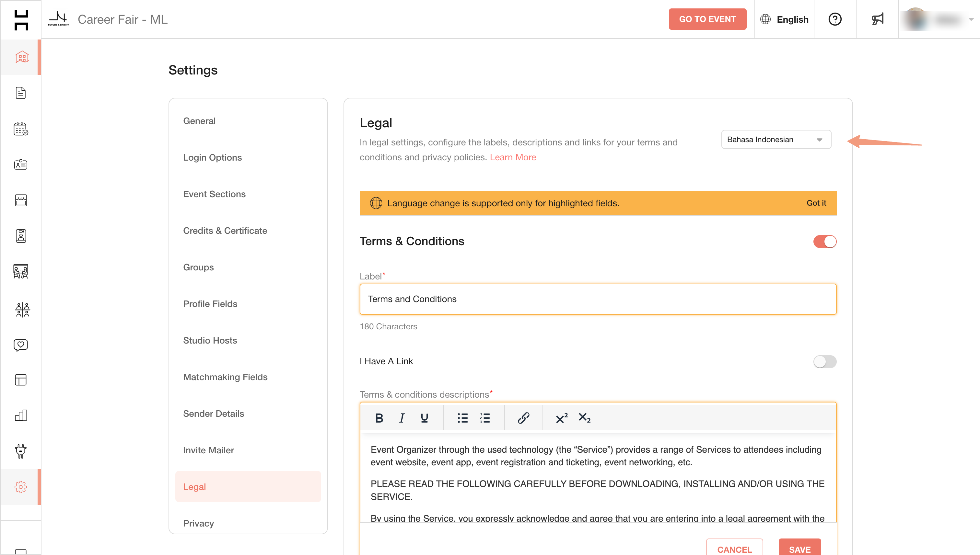Open the meetings table sidebar icon

tap(21, 271)
